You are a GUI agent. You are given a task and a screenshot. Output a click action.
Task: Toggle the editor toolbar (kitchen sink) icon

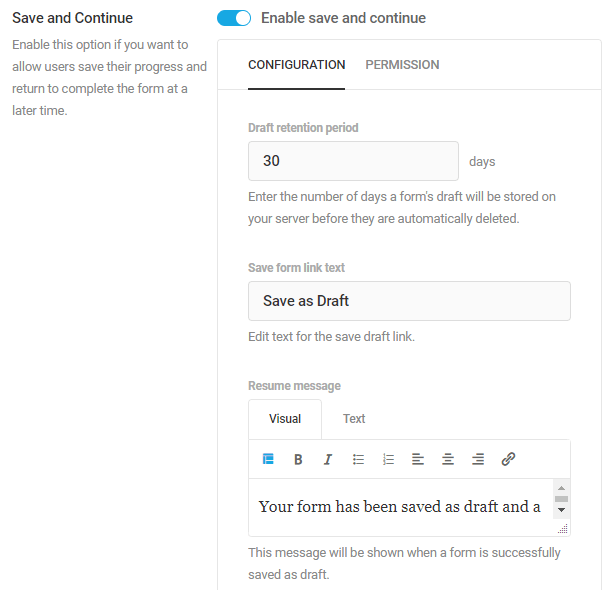pyautogui.click(x=268, y=459)
